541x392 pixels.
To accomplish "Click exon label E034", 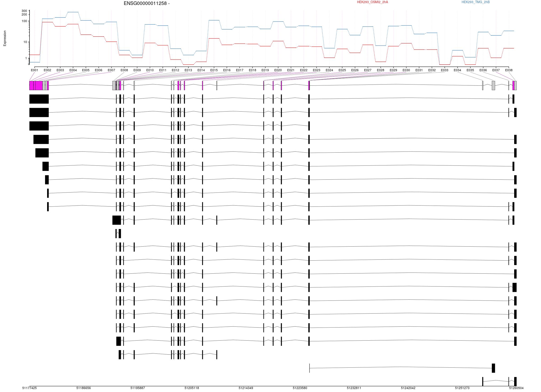I will point(457,70).
